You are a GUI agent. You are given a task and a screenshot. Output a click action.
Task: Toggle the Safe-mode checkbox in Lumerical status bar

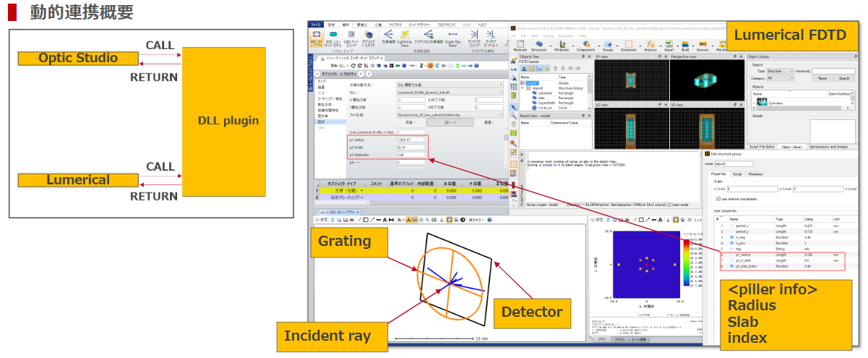click(669, 205)
